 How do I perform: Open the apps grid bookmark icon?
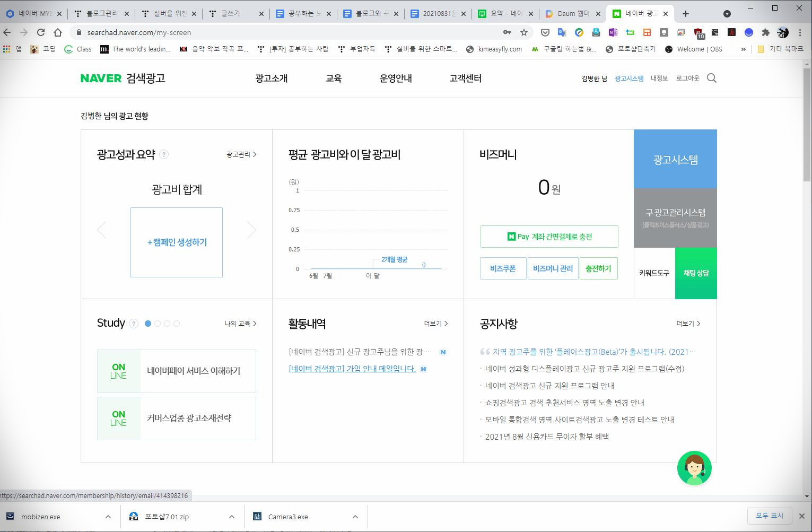[7, 49]
